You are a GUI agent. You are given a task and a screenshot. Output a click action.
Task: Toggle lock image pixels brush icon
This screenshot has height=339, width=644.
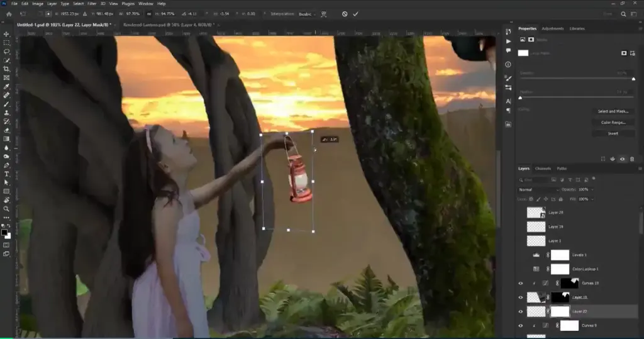coord(538,199)
